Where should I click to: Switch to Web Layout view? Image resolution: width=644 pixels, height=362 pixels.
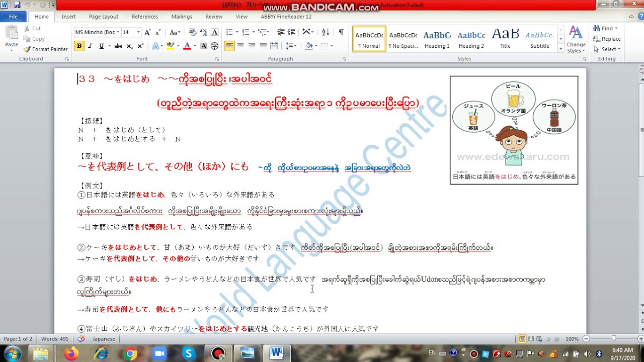tap(540, 339)
